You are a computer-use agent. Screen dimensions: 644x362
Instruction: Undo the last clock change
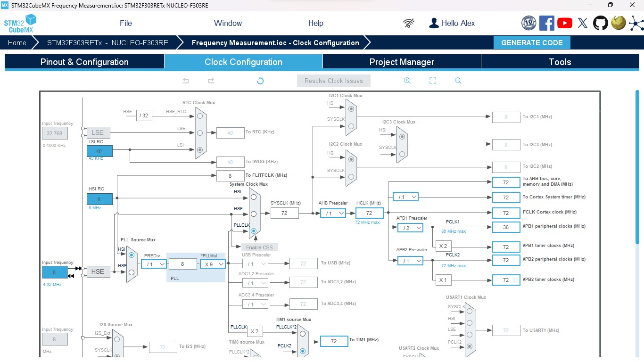(x=186, y=81)
